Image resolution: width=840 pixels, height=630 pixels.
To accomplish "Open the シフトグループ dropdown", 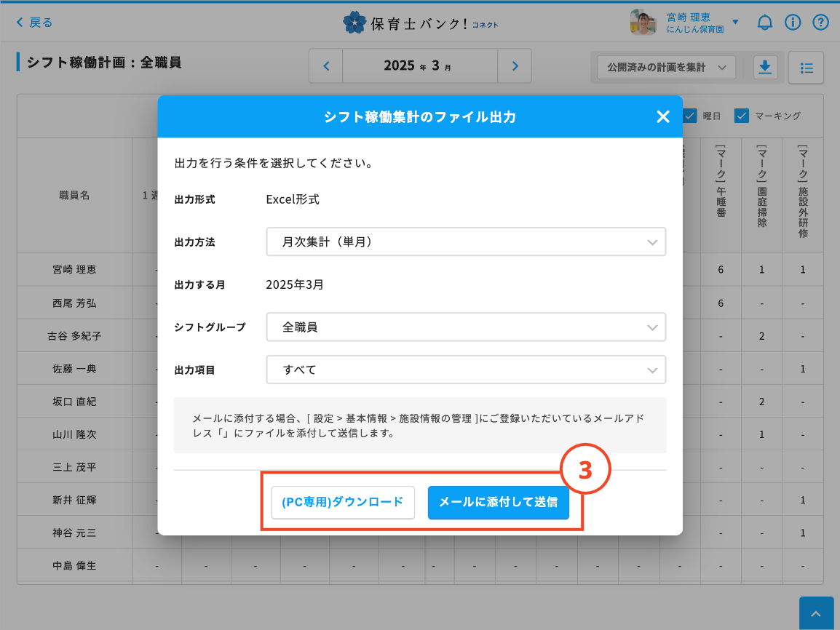I will point(466,327).
